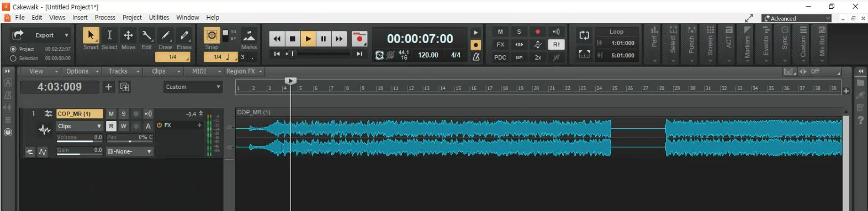The image size is (868, 211).
Task: Click the track FX power icon
Action: click(160, 125)
